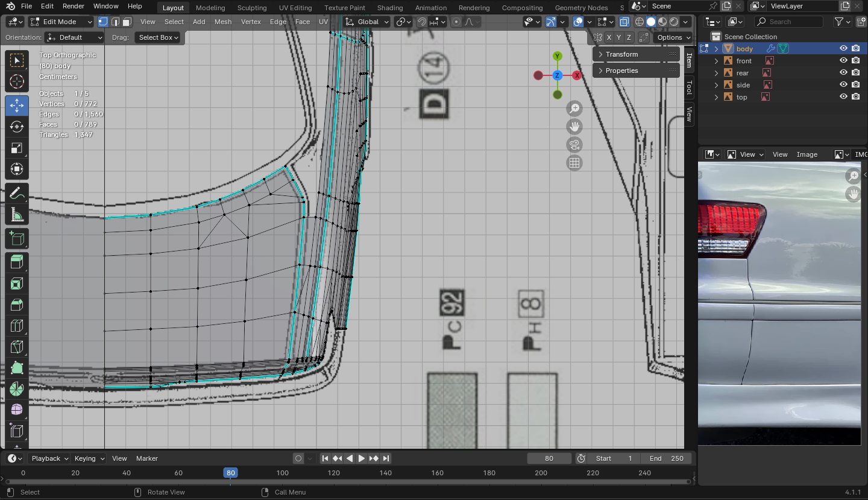868x500 pixels.
Task: Click the Bevel tool icon
Action: click(17, 305)
